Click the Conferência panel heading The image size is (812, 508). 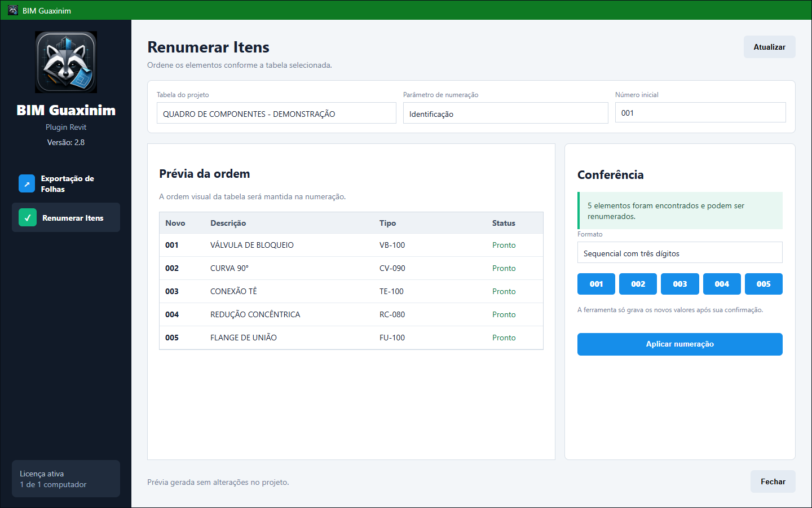[x=610, y=175]
